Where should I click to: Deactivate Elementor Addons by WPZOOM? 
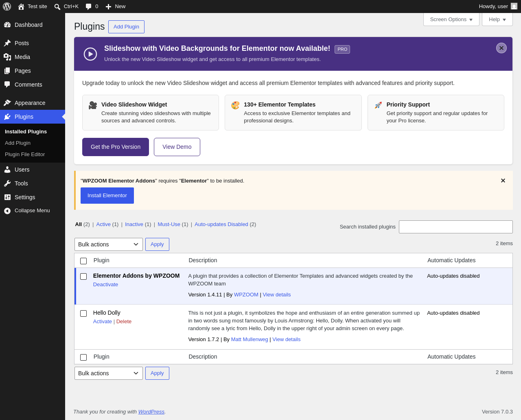pyautogui.click(x=105, y=285)
